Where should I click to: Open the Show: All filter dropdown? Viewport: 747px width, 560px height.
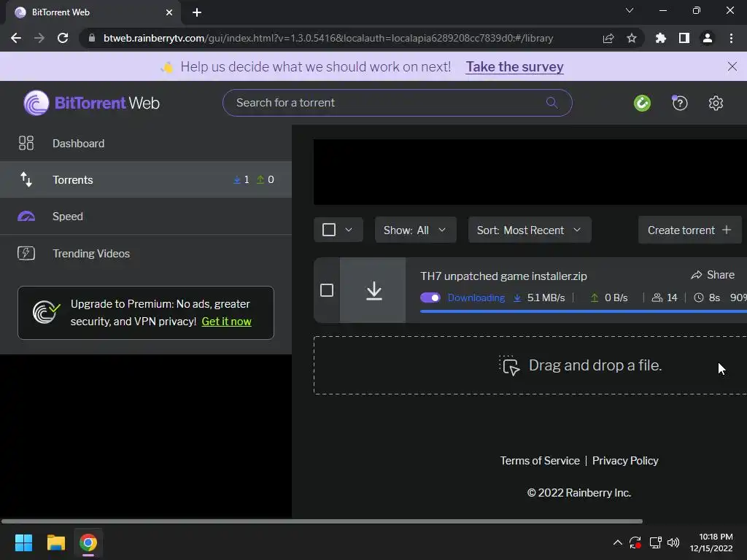pos(415,230)
